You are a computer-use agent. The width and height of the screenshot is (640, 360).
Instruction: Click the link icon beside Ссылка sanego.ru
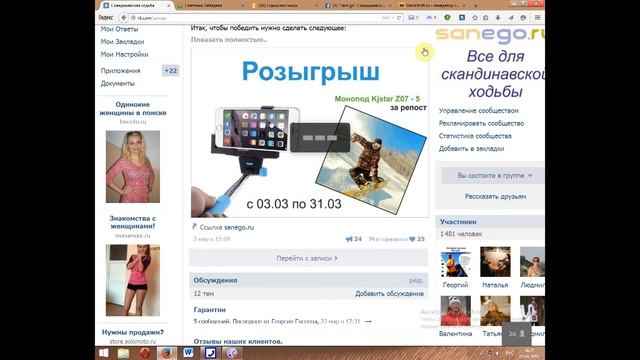tap(194, 227)
